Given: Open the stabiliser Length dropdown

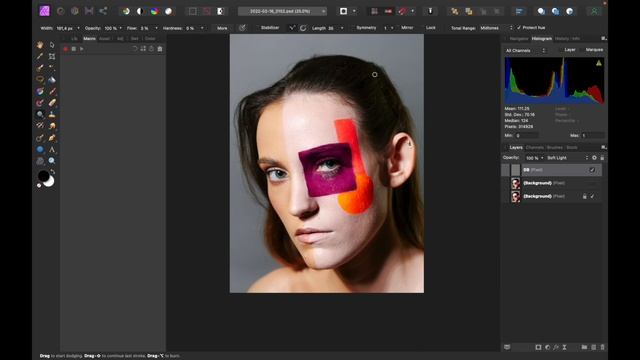Looking at the screenshot, I should tap(342, 28).
